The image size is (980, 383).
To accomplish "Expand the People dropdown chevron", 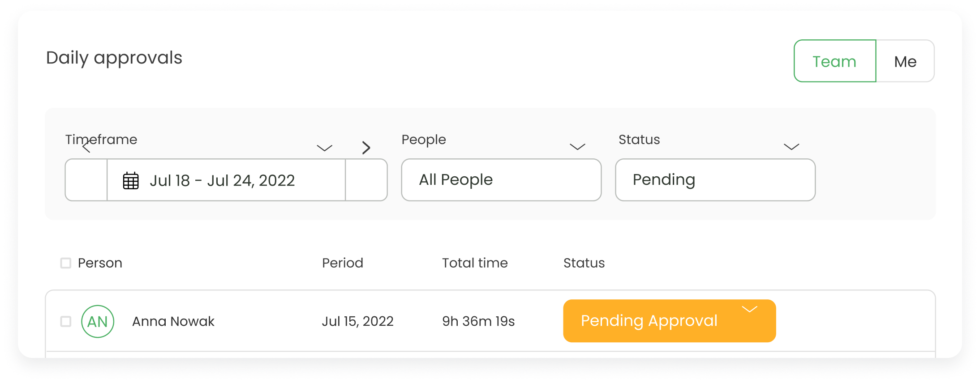I will click(x=577, y=147).
